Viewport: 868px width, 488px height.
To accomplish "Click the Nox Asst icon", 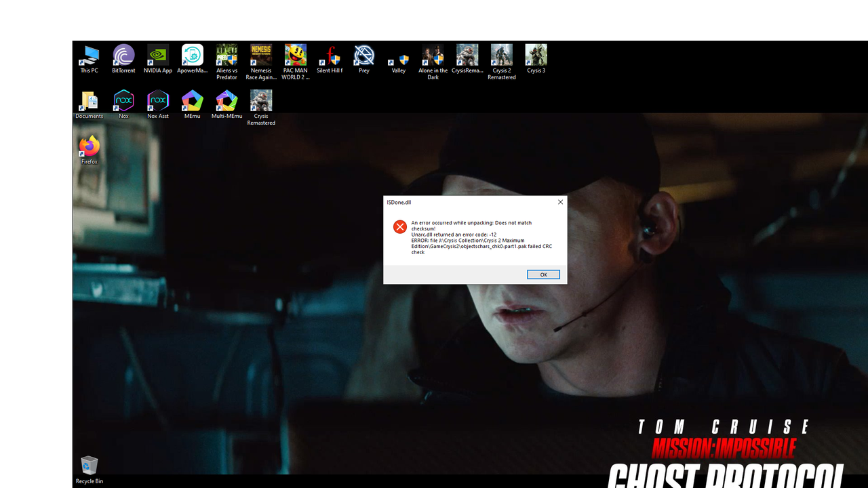I will (x=158, y=104).
